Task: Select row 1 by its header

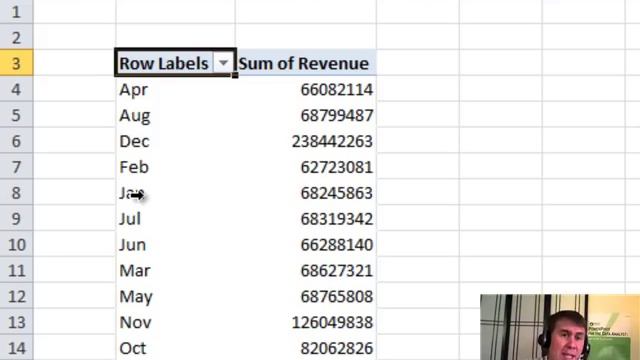Action: click(16, 11)
